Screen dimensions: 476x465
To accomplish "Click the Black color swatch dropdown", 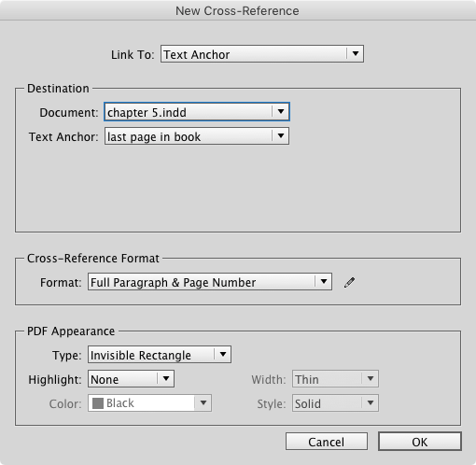I will [149, 403].
